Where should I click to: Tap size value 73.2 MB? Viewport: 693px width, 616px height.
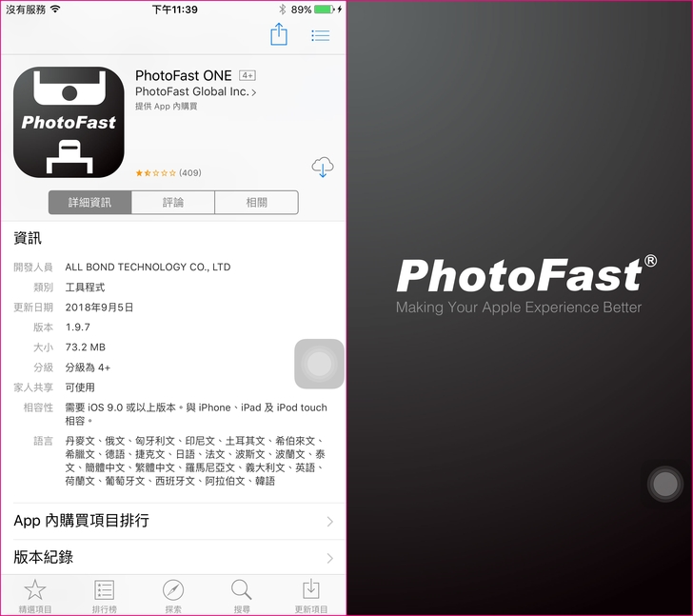coord(86,347)
